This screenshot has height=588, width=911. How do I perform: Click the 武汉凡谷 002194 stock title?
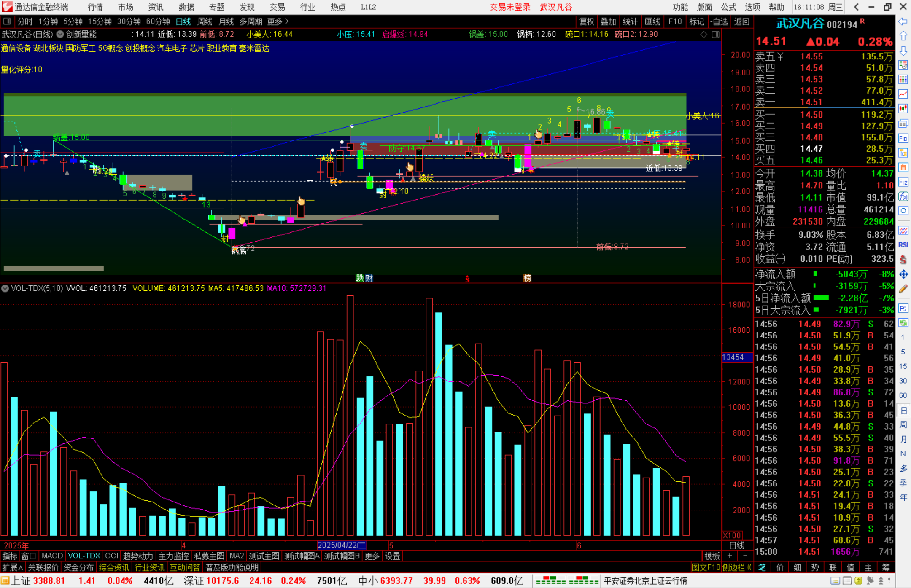817,24
